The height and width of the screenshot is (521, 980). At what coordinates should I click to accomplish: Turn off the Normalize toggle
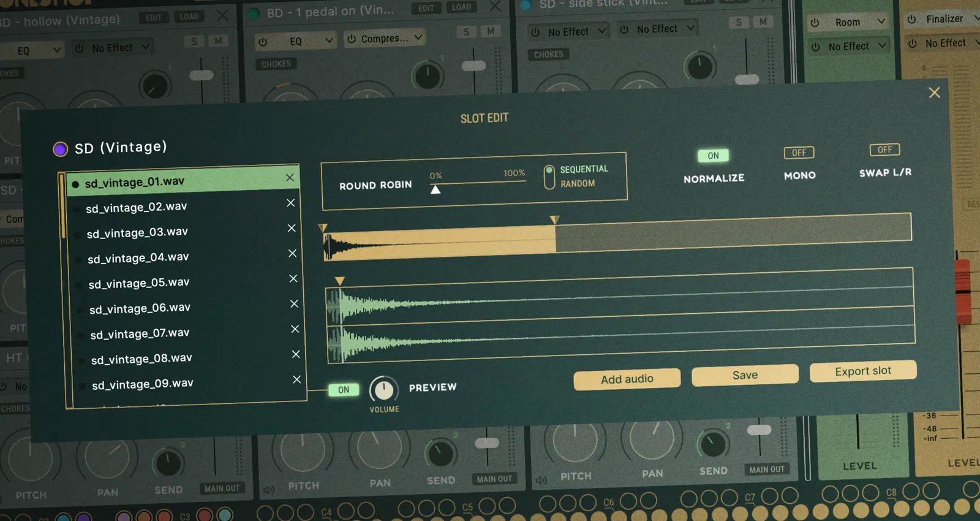(x=713, y=156)
